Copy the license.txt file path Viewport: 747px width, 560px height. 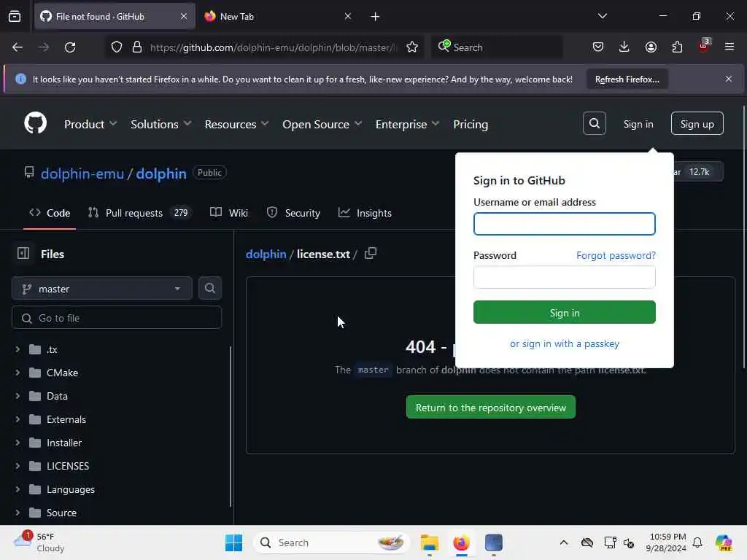coord(370,253)
